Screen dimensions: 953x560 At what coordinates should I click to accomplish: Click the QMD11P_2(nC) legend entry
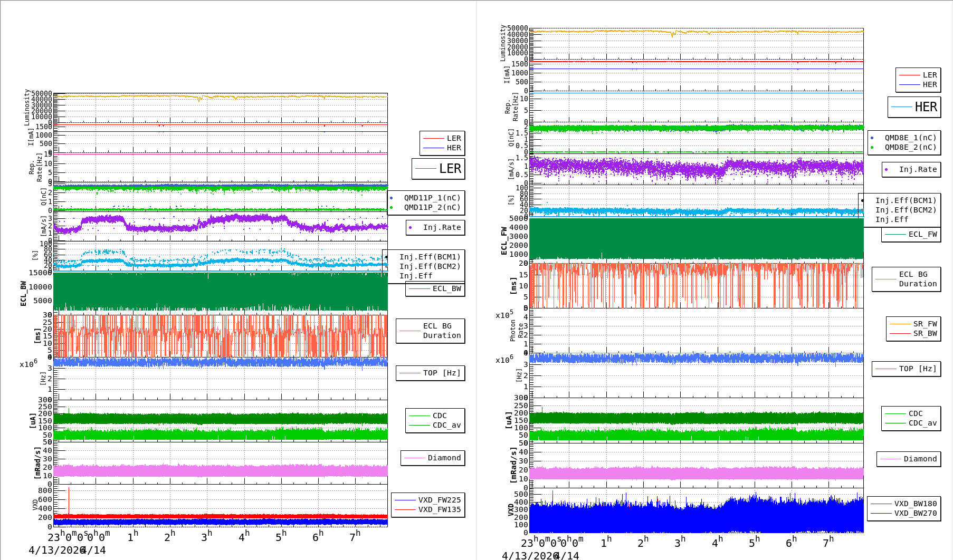[432, 208]
